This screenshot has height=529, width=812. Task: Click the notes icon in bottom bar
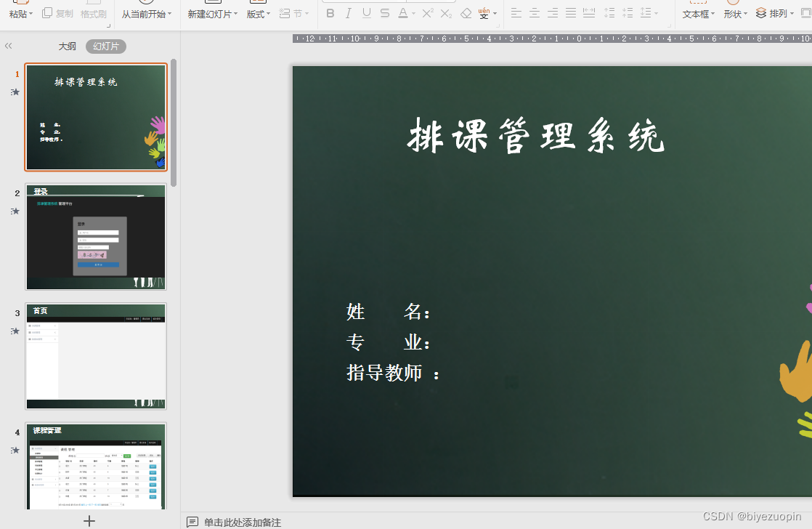(x=192, y=522)
